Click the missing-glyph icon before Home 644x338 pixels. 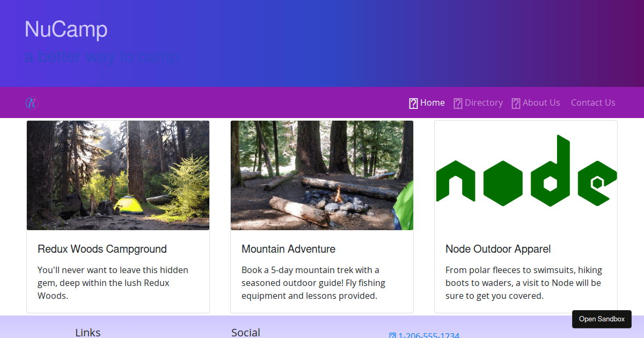tap(413, 103)
